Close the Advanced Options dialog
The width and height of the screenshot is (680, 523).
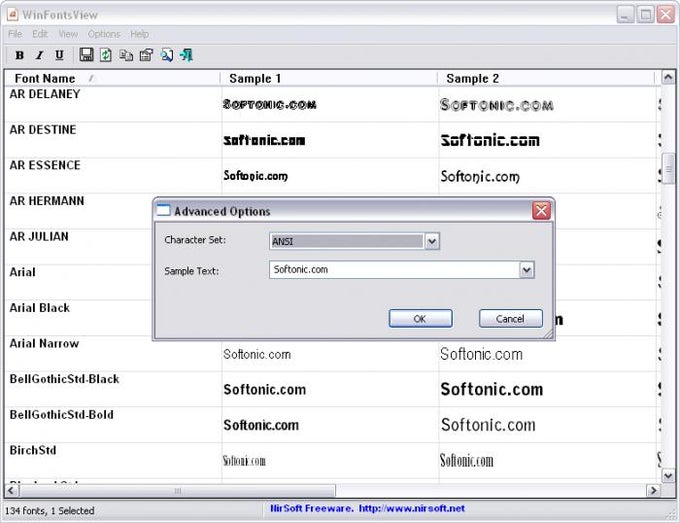[x=541, y=211]
